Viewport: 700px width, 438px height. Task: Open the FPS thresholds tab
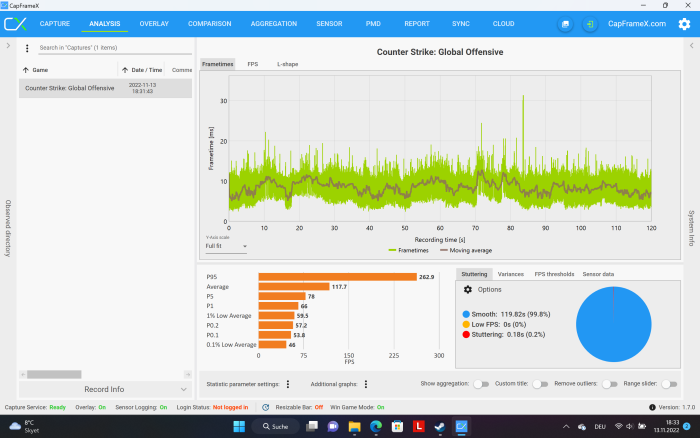point(553,273)
